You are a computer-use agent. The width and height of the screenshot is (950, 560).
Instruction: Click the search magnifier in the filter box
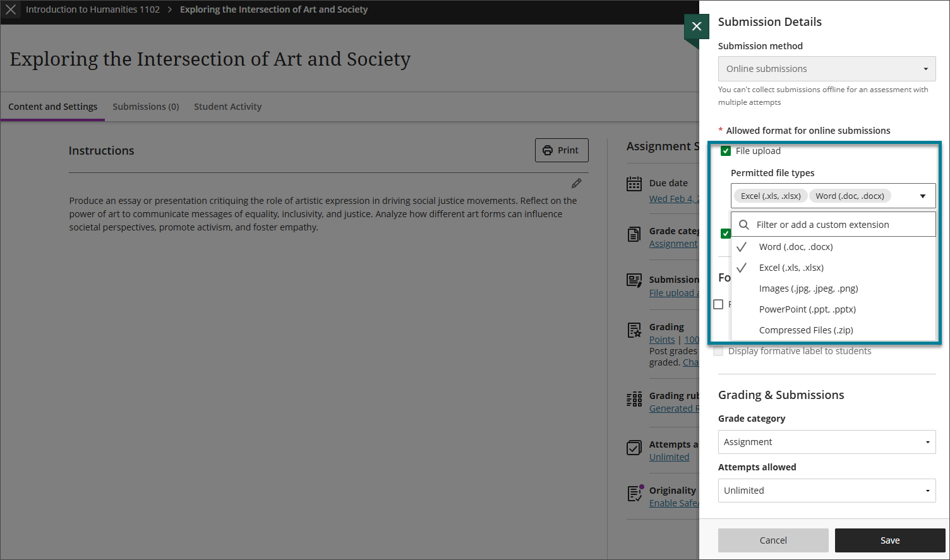pos(744,225)
